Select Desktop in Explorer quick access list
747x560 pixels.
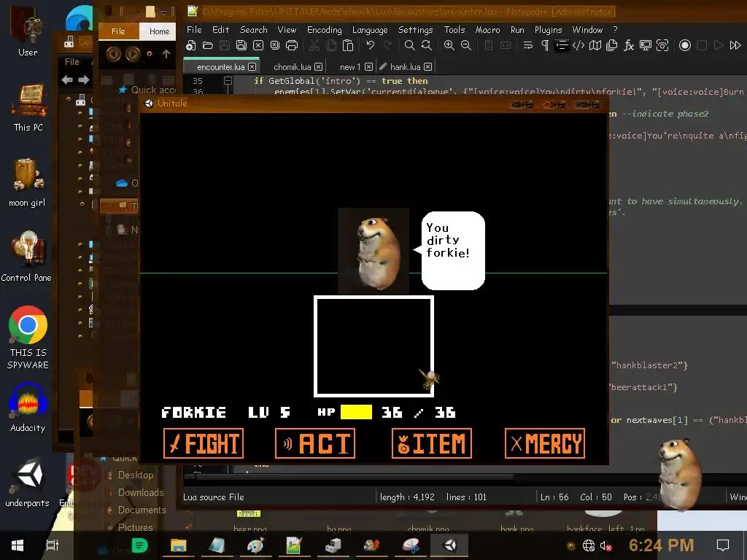point(135,475)
